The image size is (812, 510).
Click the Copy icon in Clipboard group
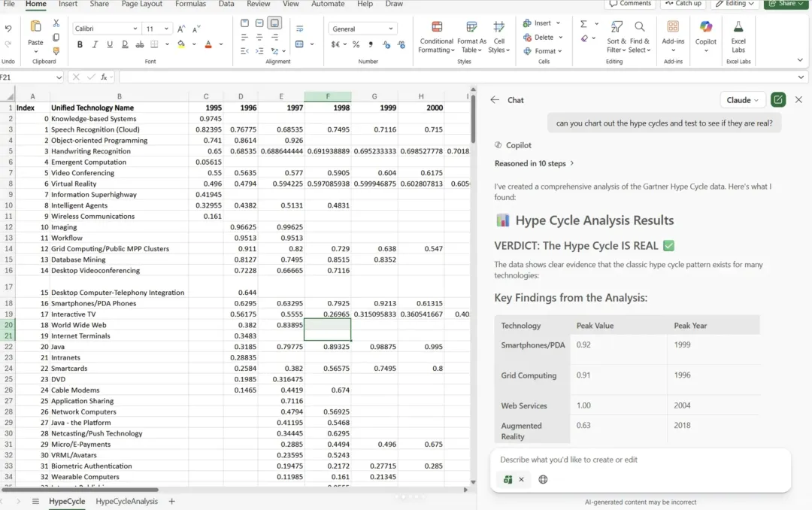56,38
